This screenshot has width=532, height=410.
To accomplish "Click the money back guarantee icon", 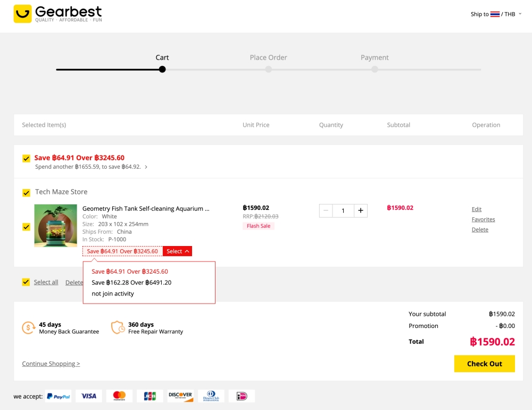I will (x=29, y=328).
